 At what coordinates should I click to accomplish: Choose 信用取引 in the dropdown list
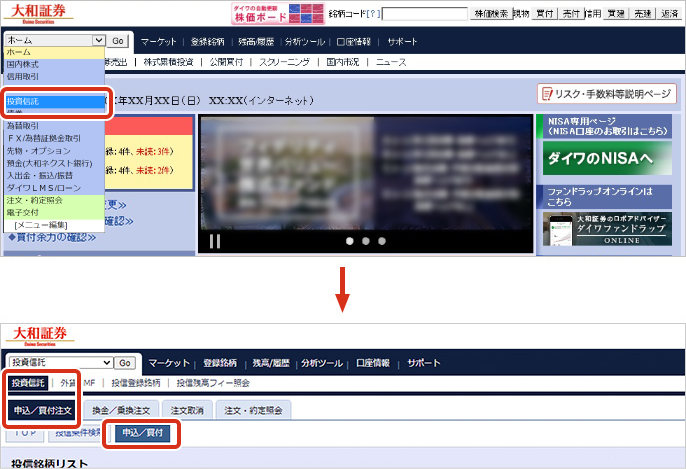pos(54,77)
